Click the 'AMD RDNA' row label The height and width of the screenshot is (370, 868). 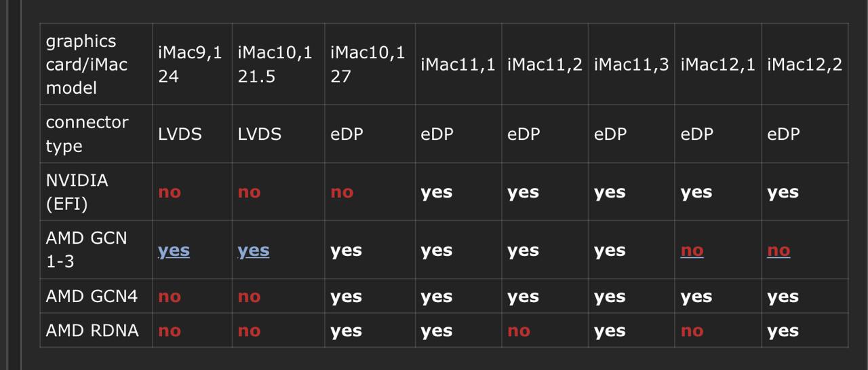tap(96, 330)
